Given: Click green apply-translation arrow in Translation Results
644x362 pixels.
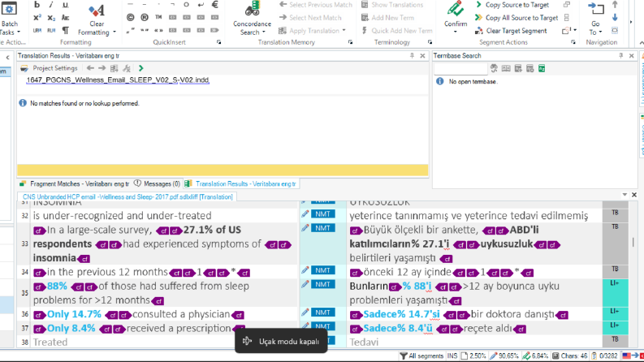Looking at the screenshot, I should click(x=140, y=68).
